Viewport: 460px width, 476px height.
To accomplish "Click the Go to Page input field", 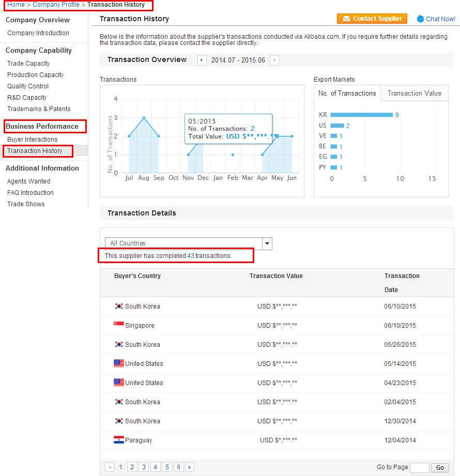I will [419, 468].
